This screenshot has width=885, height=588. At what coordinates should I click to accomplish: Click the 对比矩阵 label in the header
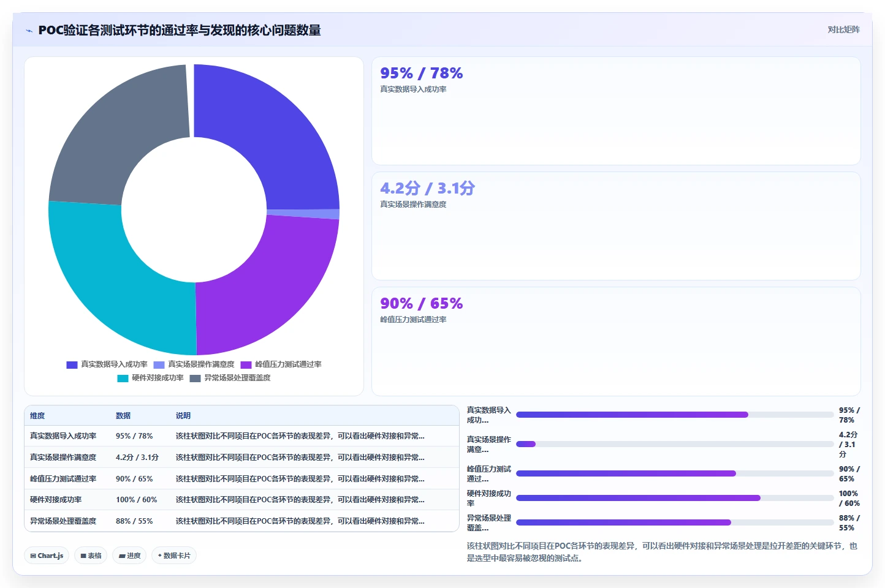(843, 29)
